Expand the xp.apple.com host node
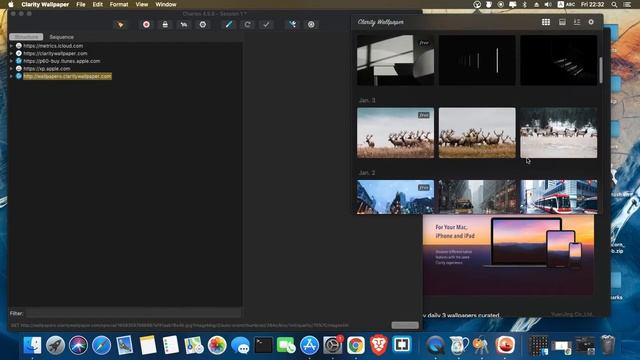Viewport: 640px width, 360px height. (x=11, y=69)
